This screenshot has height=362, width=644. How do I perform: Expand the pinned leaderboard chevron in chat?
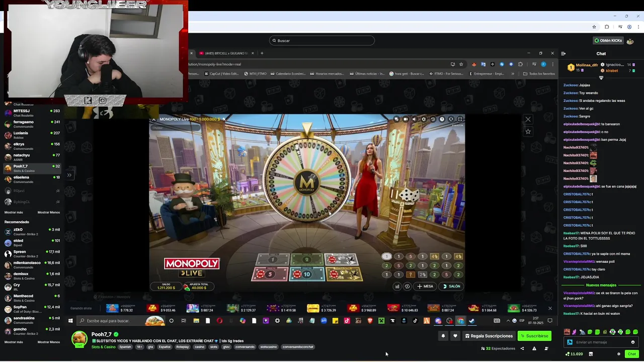click(x=601, y=78)
